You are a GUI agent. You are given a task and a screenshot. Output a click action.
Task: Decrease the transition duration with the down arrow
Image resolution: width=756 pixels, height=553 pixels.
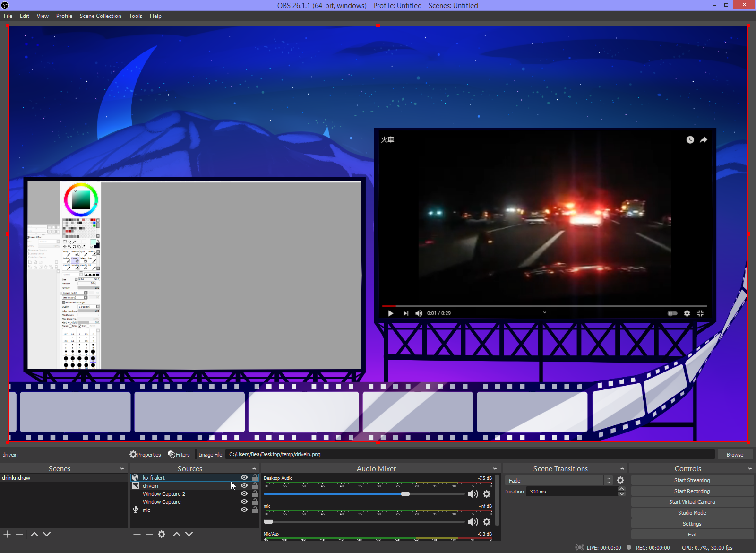click(x=622, y=494)
